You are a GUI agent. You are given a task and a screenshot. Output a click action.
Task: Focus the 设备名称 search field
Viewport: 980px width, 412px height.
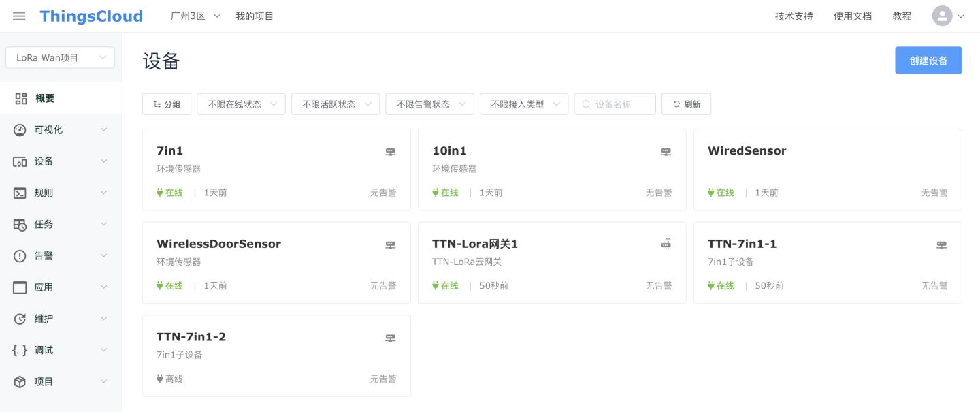point(615,104)
